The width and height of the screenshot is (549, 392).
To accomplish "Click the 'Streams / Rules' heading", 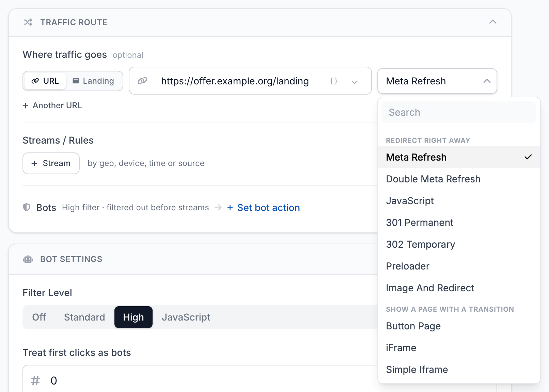I will tap(58, 140).
